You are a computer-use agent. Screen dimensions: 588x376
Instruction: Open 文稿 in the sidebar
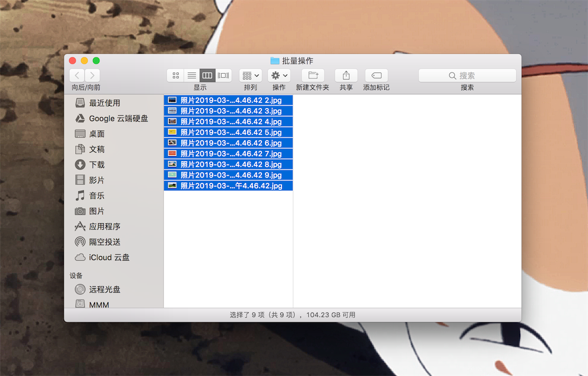[x=114, y=149]
